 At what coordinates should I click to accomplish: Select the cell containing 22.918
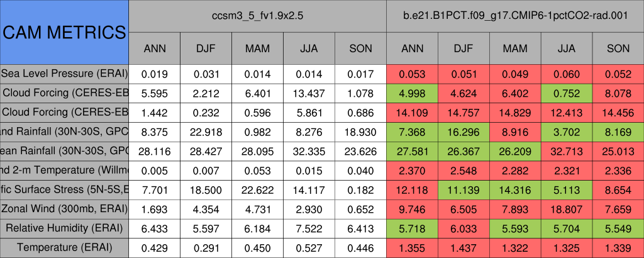(206, 132)
